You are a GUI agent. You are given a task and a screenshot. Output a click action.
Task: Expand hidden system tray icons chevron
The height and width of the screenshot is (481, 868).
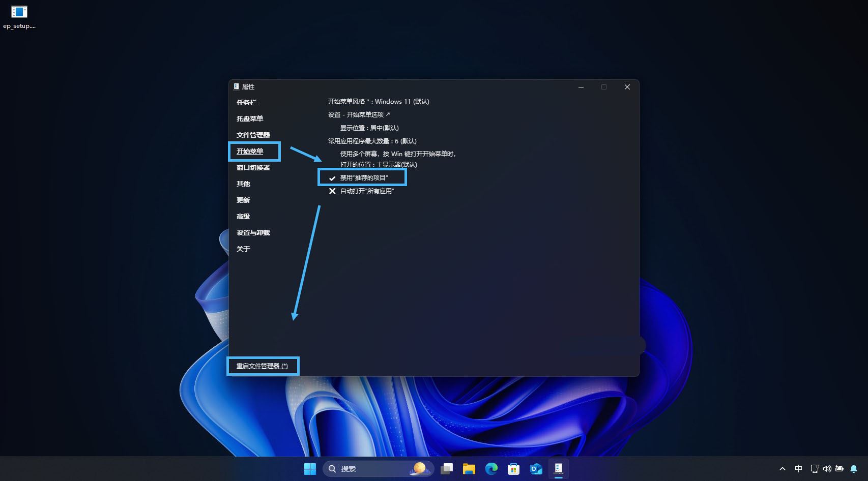[x=782, y=469]
